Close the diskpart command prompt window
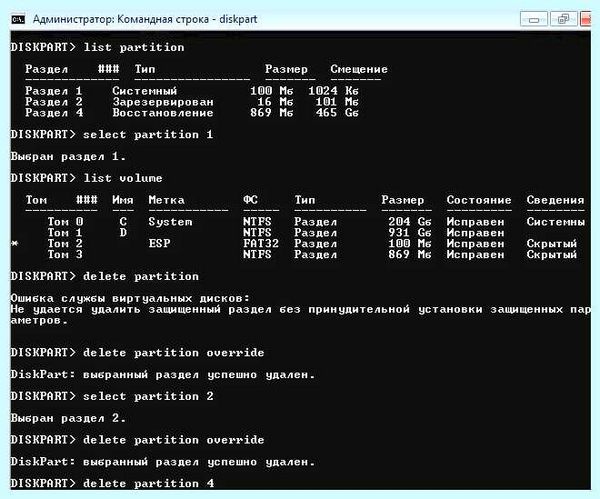The image size is (600, 499). click(586, 19)
